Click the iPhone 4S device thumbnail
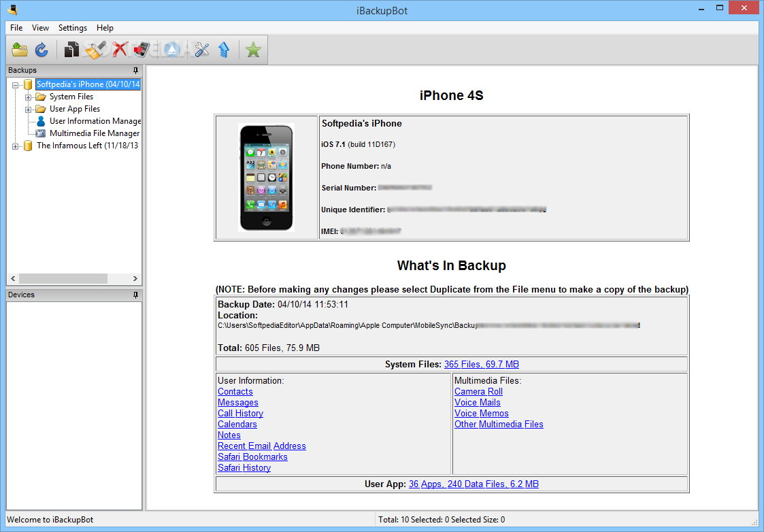764x532 pixels. [266, 178]
